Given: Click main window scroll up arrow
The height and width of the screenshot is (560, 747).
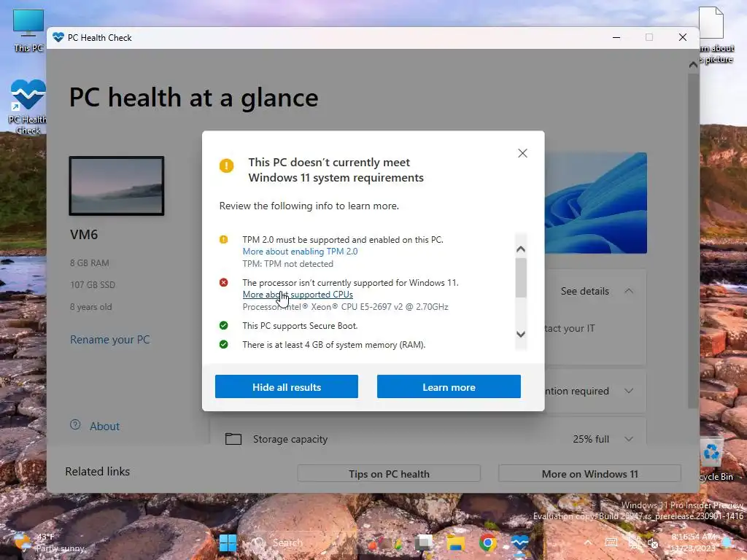Looking at the screenshot, I should click(693, 65).
